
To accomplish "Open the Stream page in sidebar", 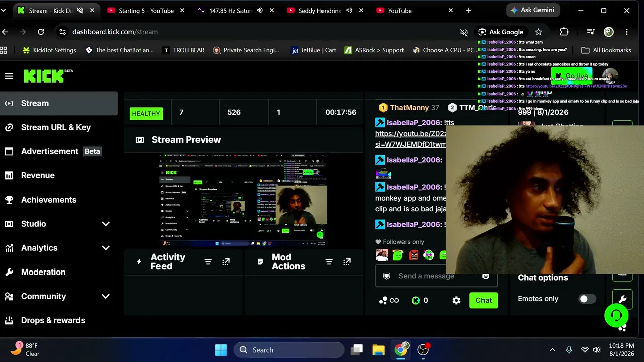I will tap(59, 103).
